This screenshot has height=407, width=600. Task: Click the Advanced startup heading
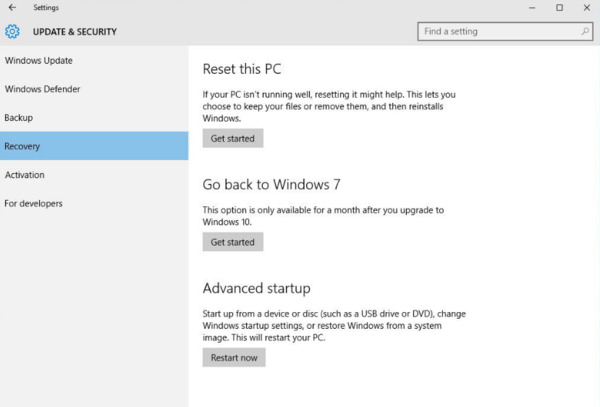click(256, 288)
